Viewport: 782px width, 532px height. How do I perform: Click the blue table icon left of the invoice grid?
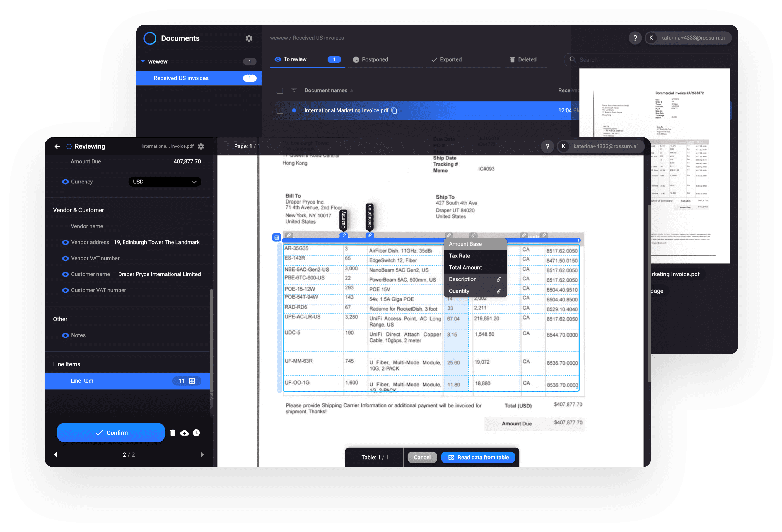click(x=276, y=238)
